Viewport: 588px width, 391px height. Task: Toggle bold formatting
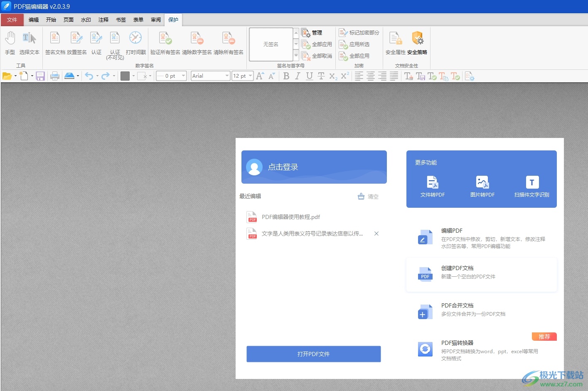coord(286,76)
